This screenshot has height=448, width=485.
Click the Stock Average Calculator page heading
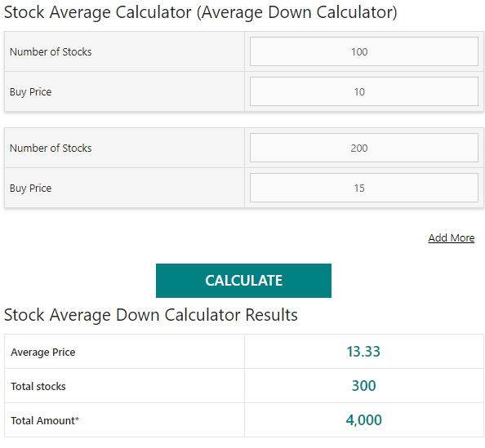[x=200, y=13]
